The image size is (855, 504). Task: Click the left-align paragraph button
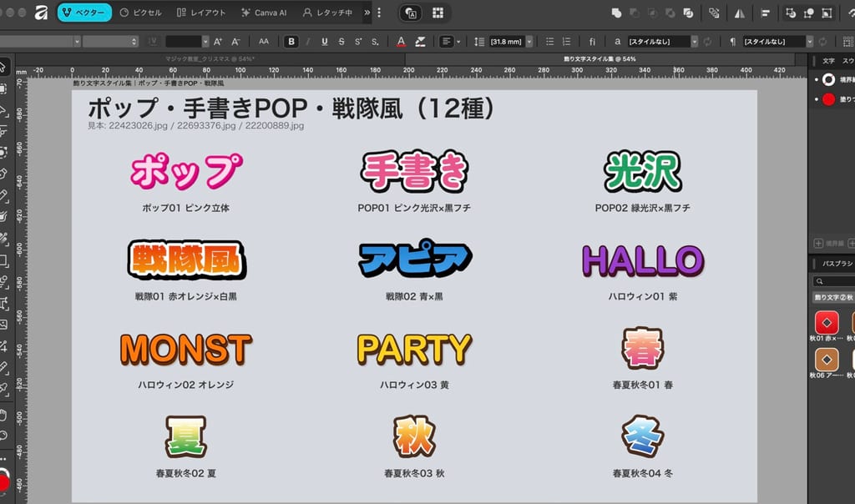pos(447,42)
